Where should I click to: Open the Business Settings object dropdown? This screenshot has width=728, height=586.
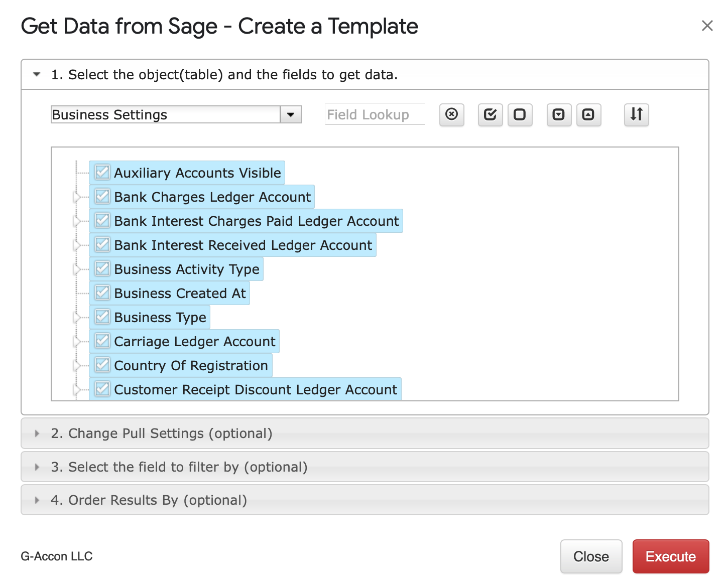(290, 115)
